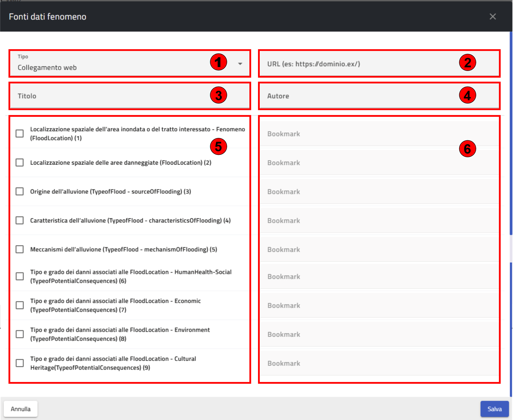Click Bookmark field beside Economic row
Screen dimensions: 513x420
(379, 306)
